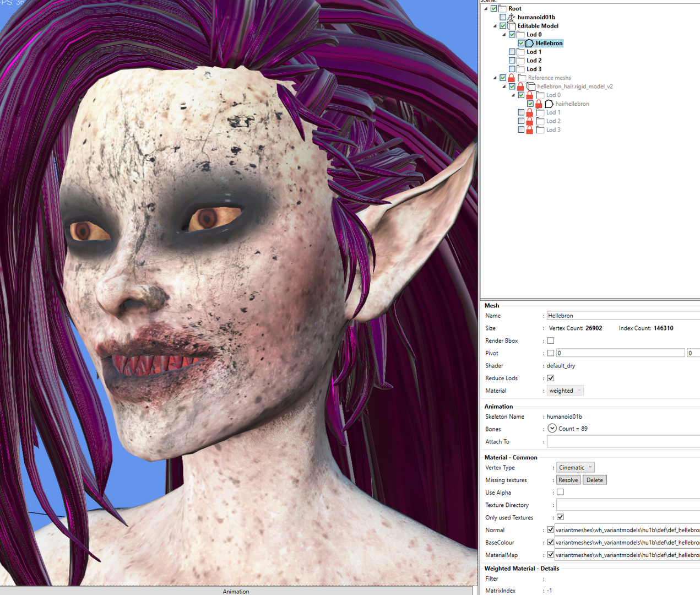
Task: Toggle the hairhellebron visibility checkbox
Action: click(530, 104)
